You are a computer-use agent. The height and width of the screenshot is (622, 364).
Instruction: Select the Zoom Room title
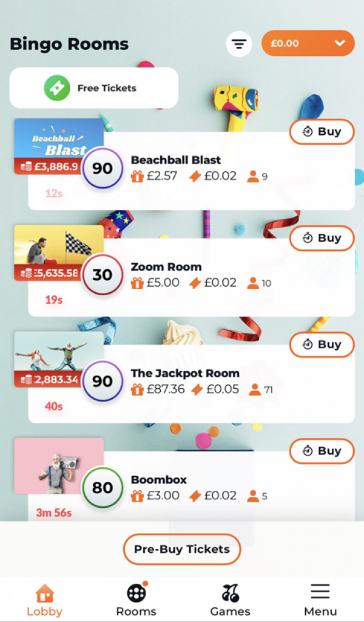[166, 267]
